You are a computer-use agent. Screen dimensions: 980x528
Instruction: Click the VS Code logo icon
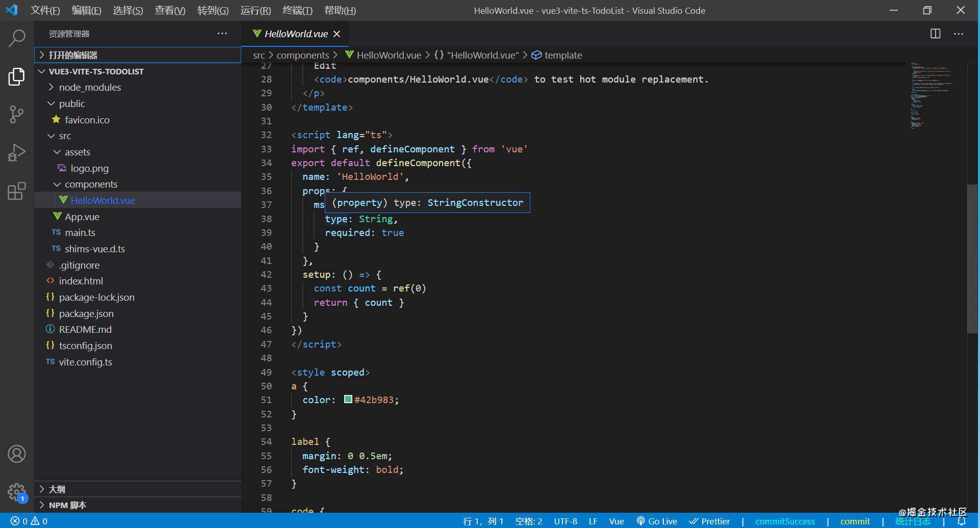pyautogui.click(x=11, y=10)
